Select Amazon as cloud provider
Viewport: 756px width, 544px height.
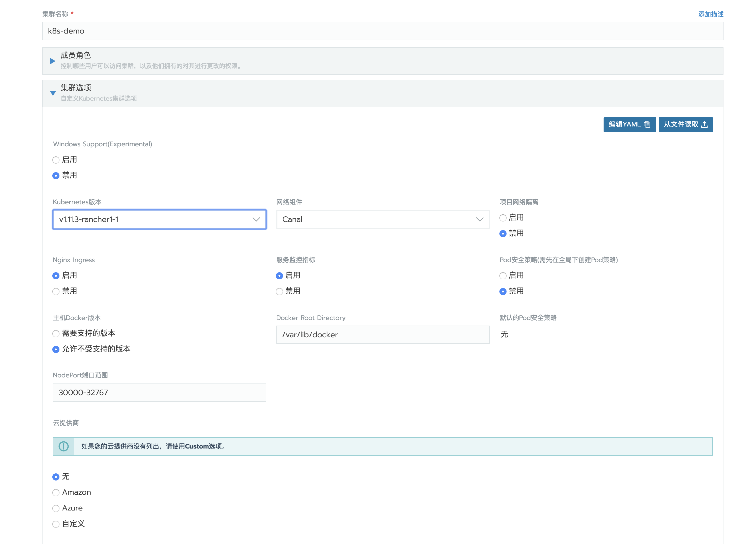(x=56, y=493)
